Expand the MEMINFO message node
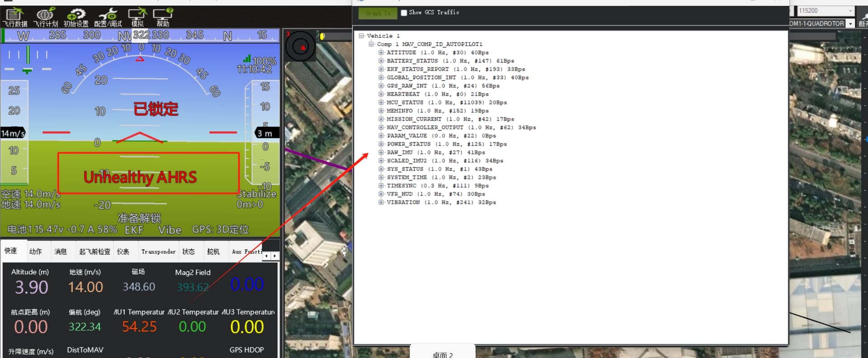868x358 pixels. 381,110
